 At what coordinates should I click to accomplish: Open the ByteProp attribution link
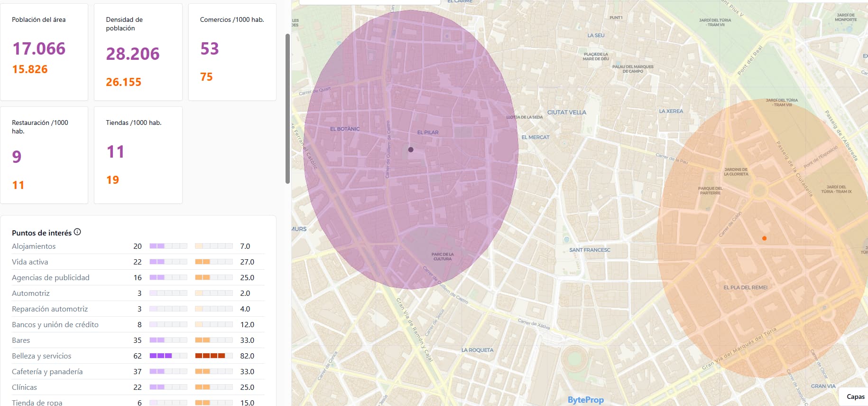point(585,400)
